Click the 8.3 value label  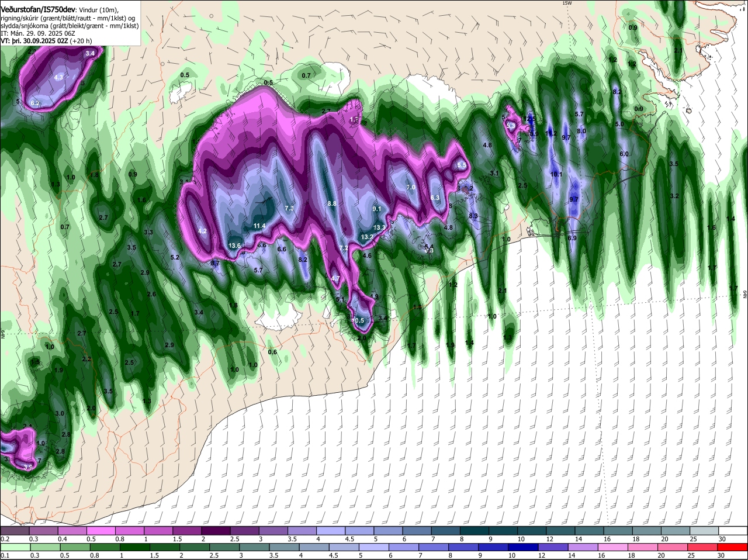click(473, 216)
